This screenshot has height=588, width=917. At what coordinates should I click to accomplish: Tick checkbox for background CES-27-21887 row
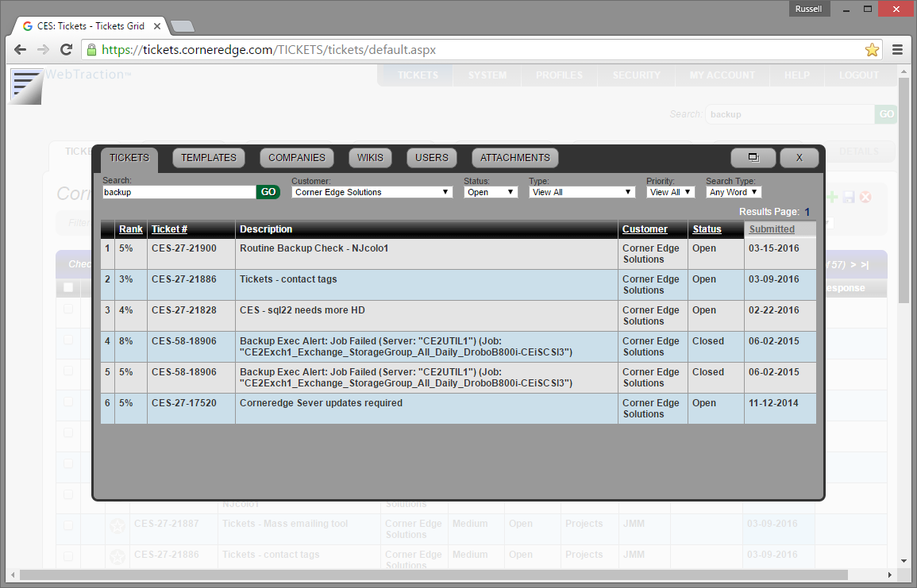pos(68,525)
